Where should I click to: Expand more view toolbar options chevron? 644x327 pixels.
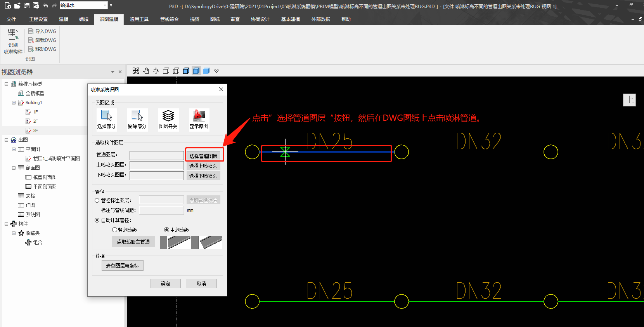click(216, 71)
